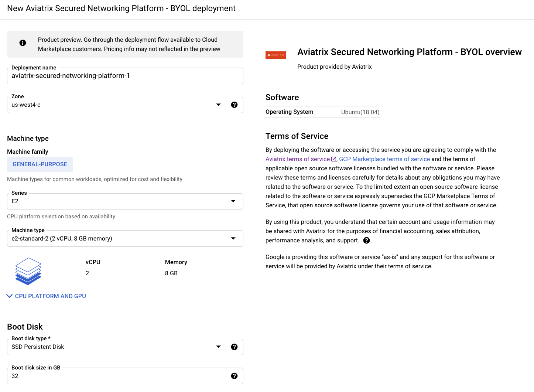
Task: Open the Machine type dropdown
Action: click(x=233, y=238)
